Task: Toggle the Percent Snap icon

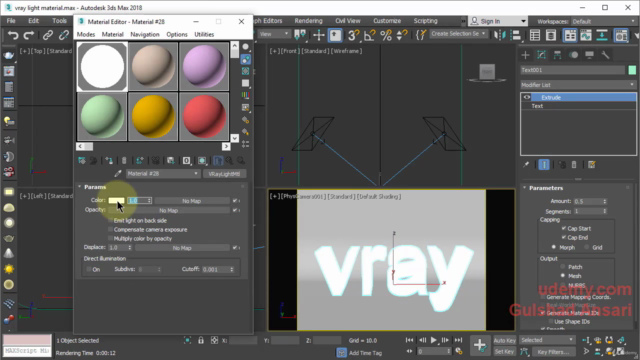Action: pyautogui.click(x=386, y=36)
